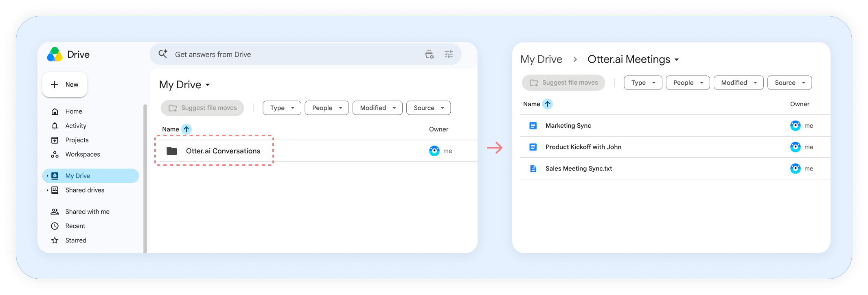The image size is (868, 295).
Task: Click Owner column header in My Drive panel
Action: (x=438, y=129)
